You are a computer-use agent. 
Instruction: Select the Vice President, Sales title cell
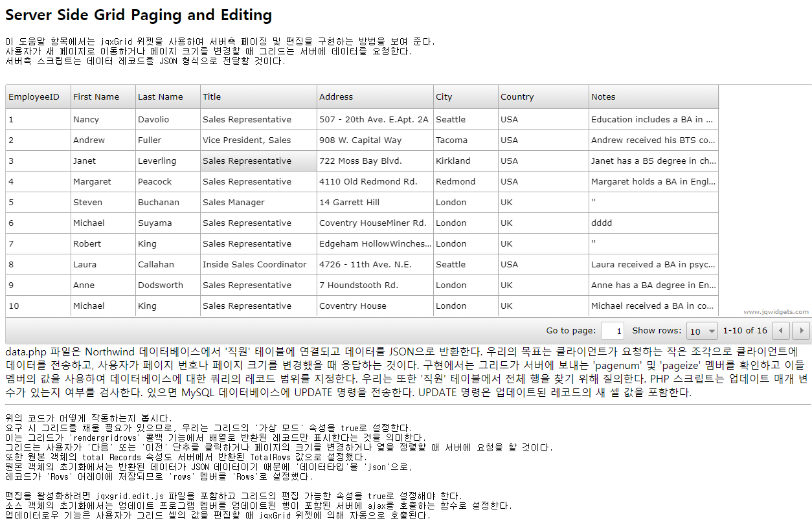click(258, 140)
